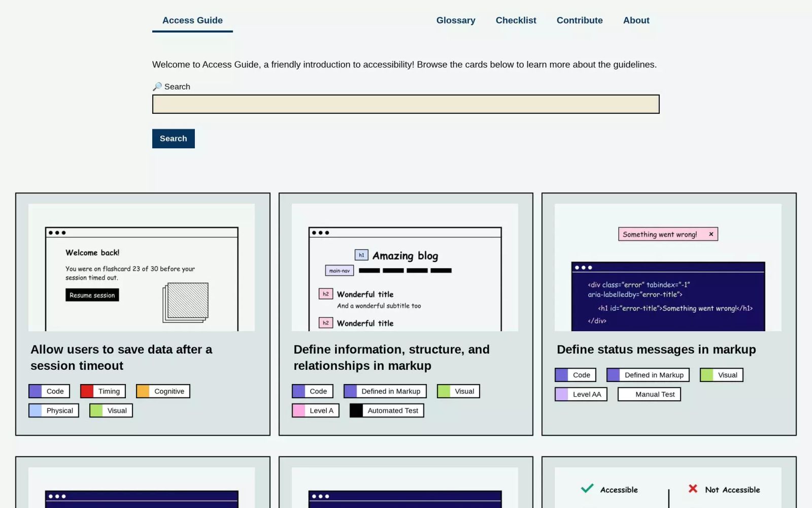812x508 pixels.
Task: Open the About page
Action: [636, 20]
